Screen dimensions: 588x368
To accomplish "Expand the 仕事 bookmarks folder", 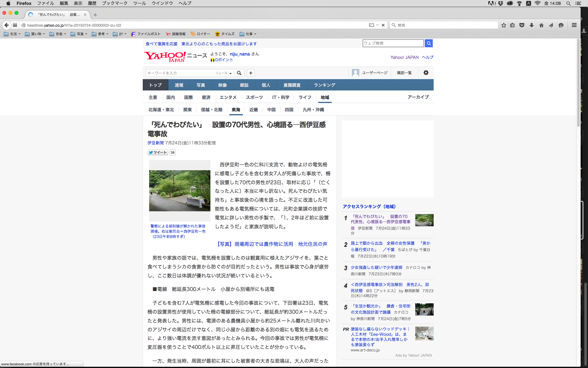I will (248, 34).
